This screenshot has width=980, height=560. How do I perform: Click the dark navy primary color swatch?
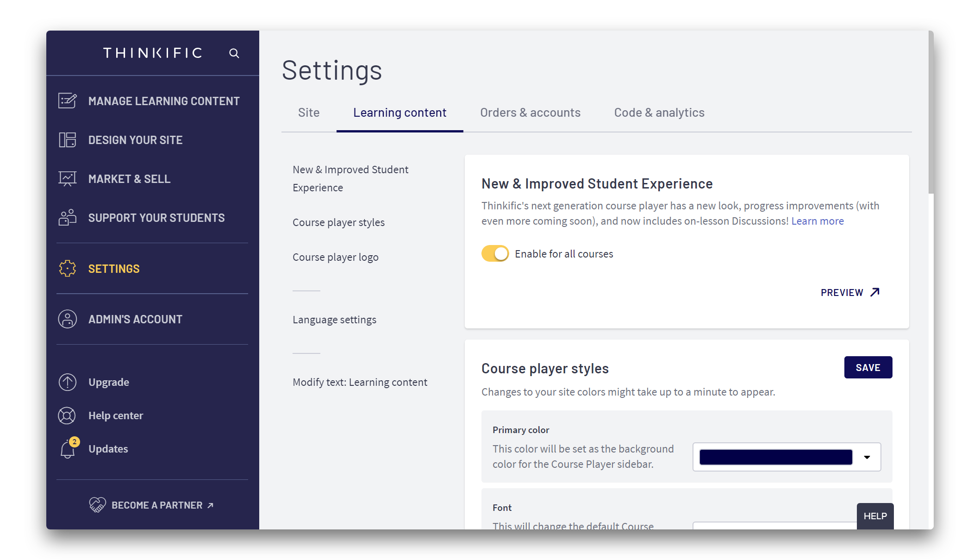(776, 457)
